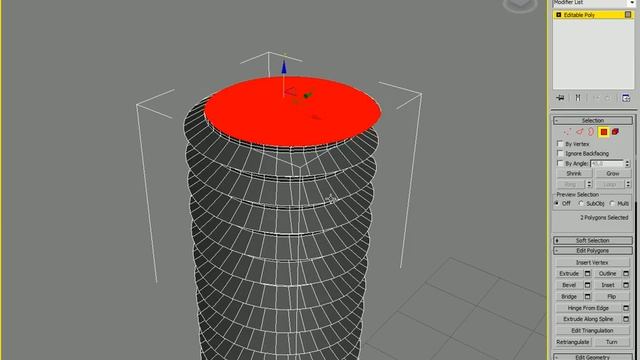Screen dimensions: 640x360
Task: Click the red selected top polygon
Action: coord(292,111)
